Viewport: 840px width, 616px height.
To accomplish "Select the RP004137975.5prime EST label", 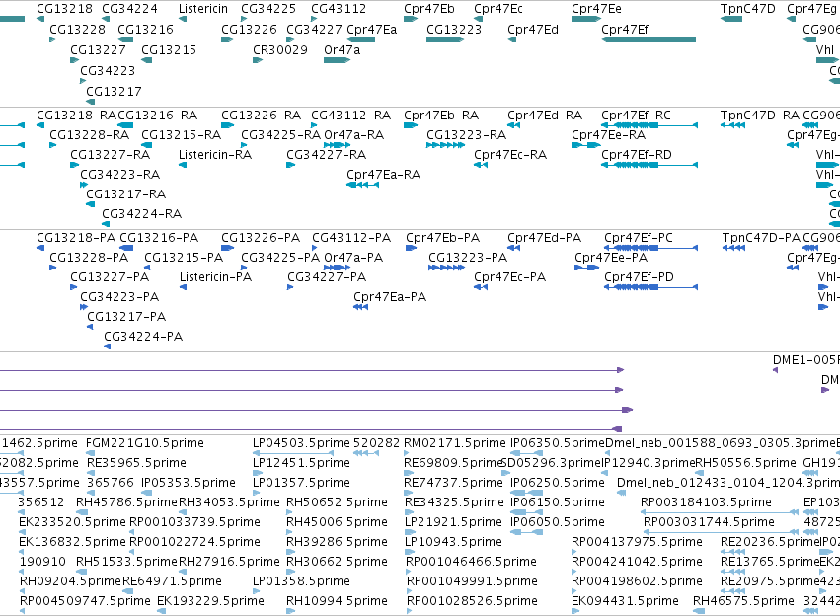I will point(637,542).
